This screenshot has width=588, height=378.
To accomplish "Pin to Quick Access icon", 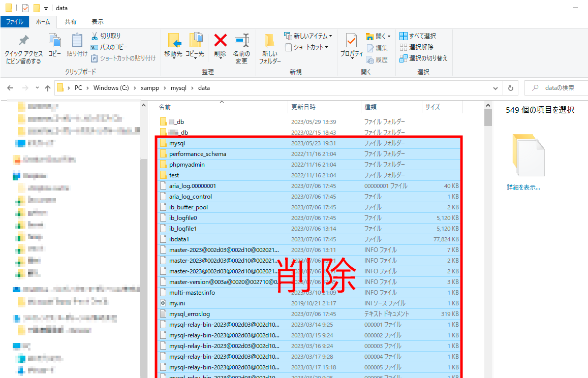I will pyautogui.click(x=23, y=41).
